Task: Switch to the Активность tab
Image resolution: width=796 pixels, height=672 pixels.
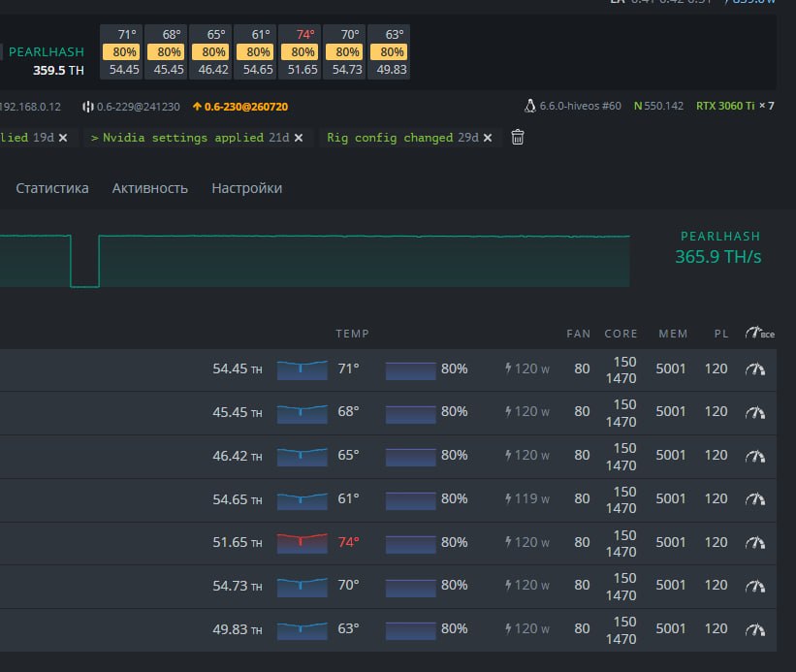Action: (x=149, y=188)
